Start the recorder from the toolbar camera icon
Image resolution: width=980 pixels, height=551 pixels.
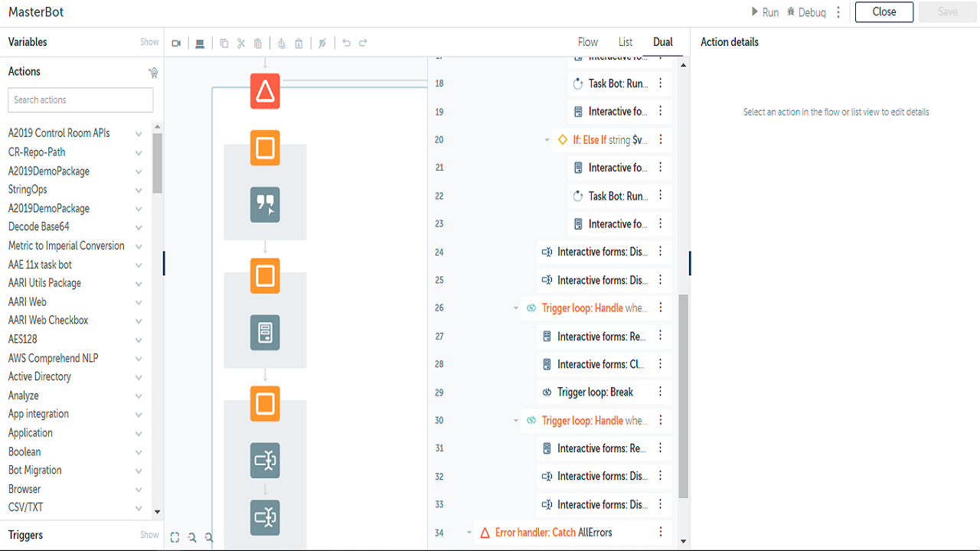click(176, 44)
